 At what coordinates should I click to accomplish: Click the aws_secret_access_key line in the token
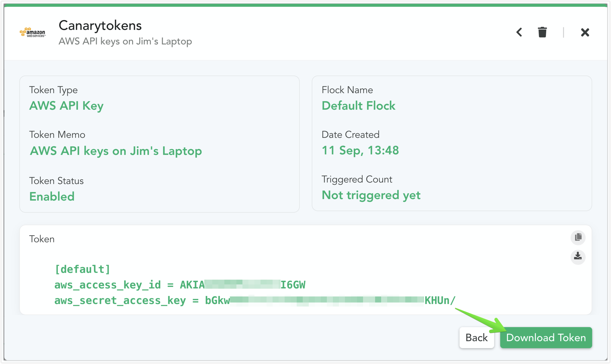pos(255,300)
